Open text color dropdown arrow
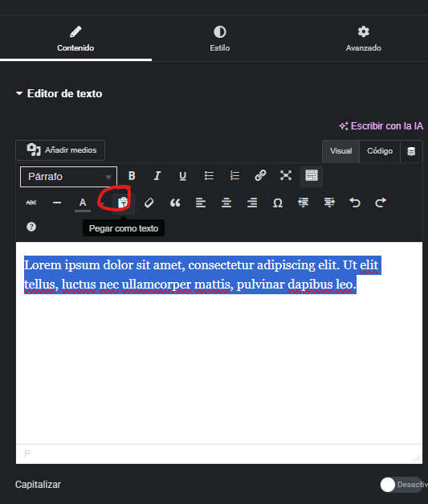This screenshot has width=428, height=504. pyautogui.click(x=103, y=203)
